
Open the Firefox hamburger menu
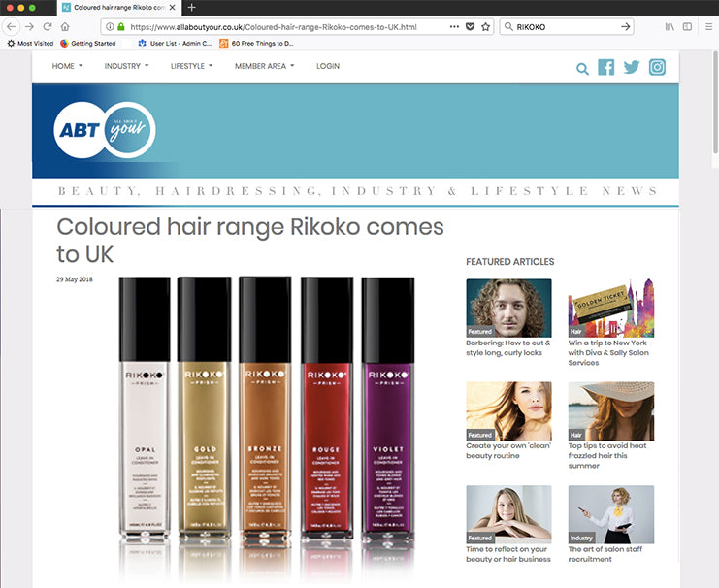708,26
